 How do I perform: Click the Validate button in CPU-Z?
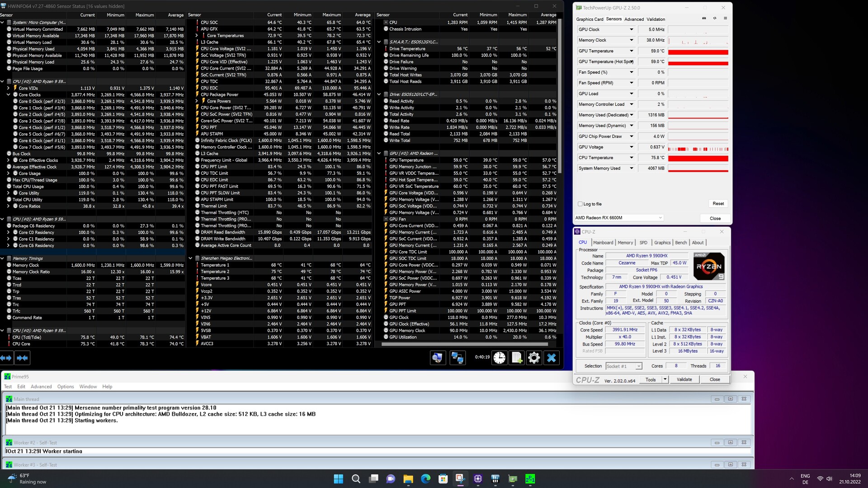(x=684, y=380)
